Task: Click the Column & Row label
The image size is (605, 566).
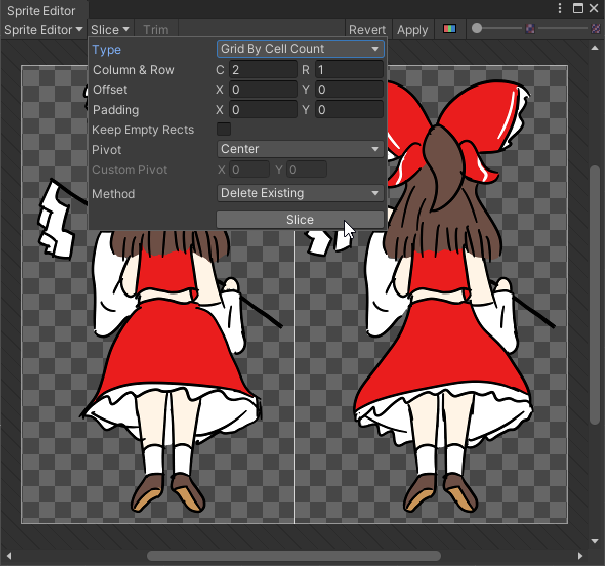Action: 134,70
